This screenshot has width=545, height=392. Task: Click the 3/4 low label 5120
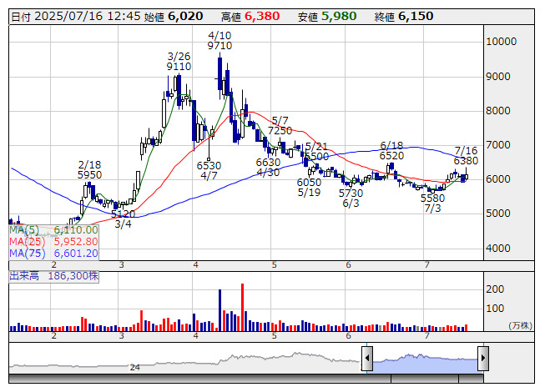[123, 214]
